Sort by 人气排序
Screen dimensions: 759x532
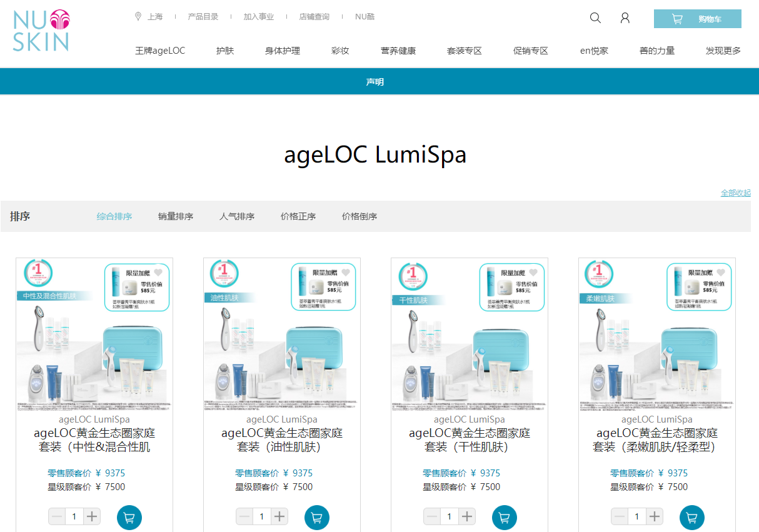click(237, 216)
